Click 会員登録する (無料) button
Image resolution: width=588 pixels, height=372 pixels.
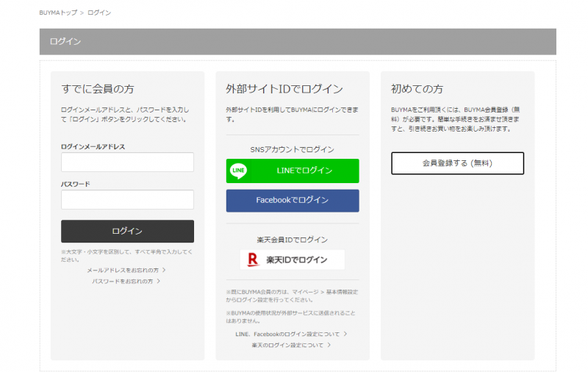click(x=457, y=163)
